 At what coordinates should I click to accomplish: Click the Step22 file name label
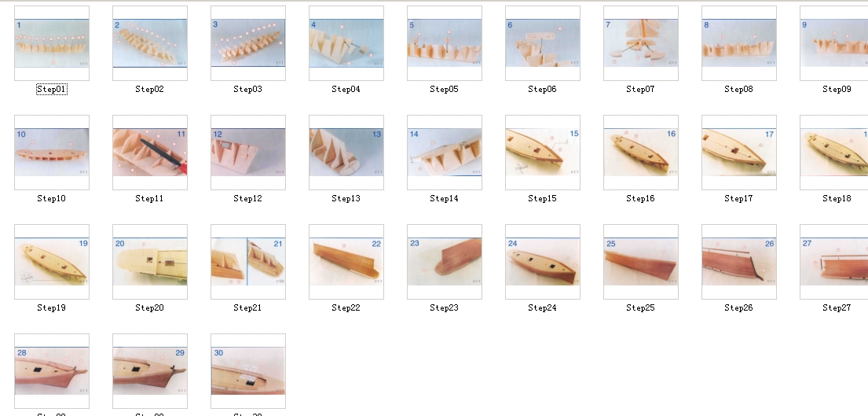coord(346,307)
